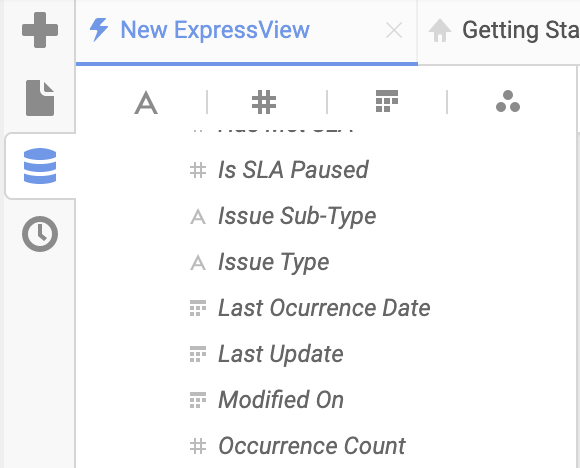Screen dimensions: 580x468
Task: Click the home icon on Getting Started tab
Action: click(440, 30)
